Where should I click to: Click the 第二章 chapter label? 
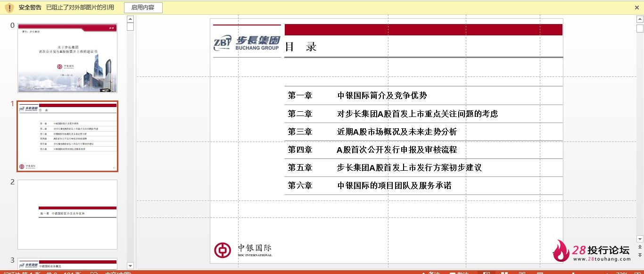300,114
